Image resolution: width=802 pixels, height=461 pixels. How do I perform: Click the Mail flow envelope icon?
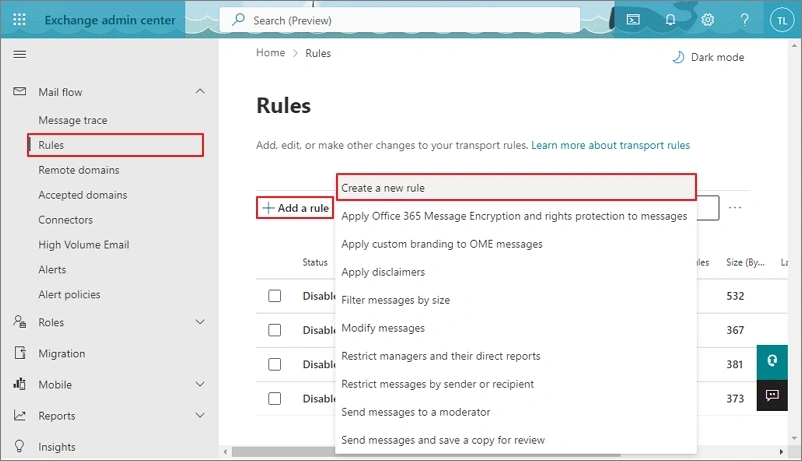pos(19,92)
